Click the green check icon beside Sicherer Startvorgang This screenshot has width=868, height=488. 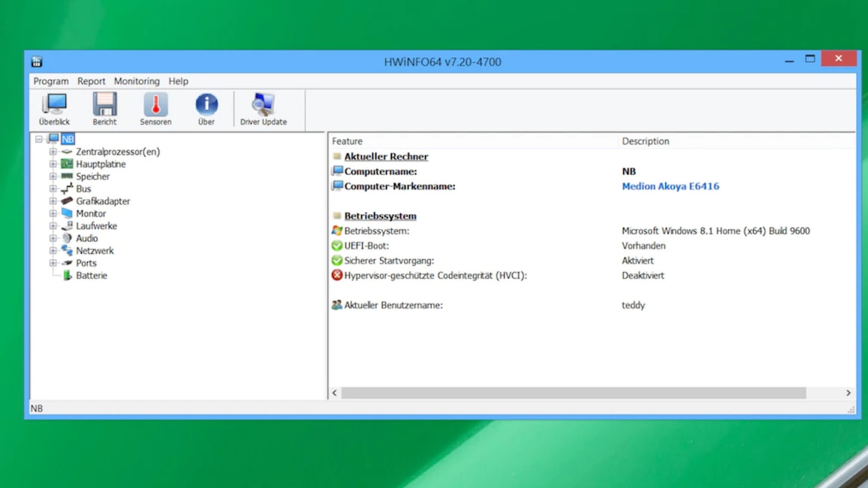pos(336,260)
